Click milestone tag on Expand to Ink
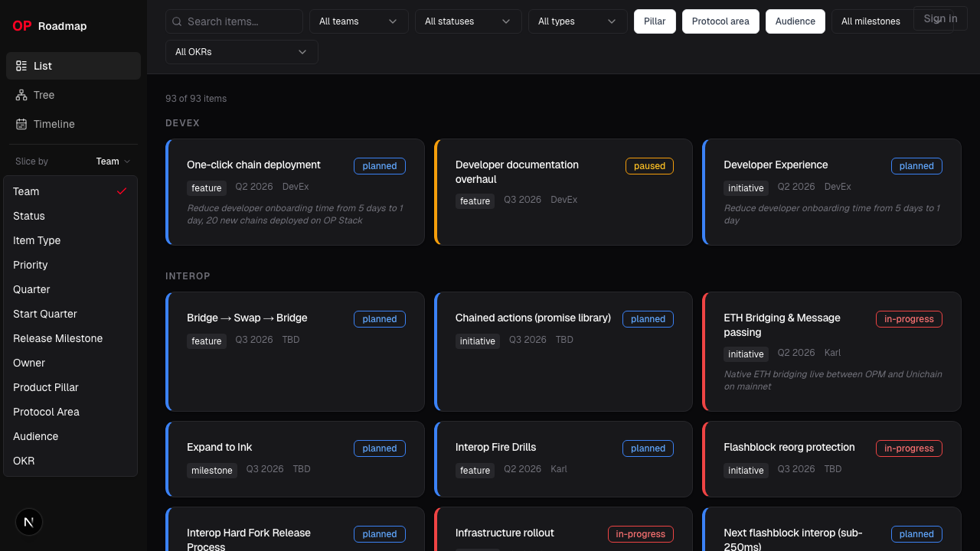 [212, 471]
